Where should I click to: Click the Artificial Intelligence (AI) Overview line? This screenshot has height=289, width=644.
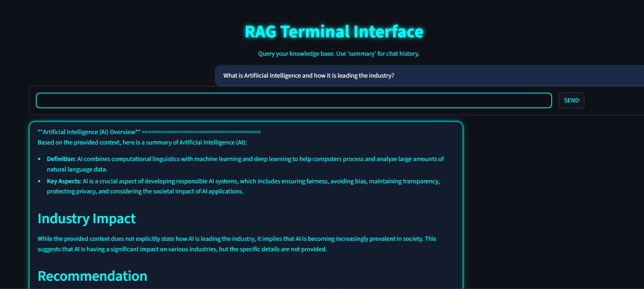coord(89,132)
